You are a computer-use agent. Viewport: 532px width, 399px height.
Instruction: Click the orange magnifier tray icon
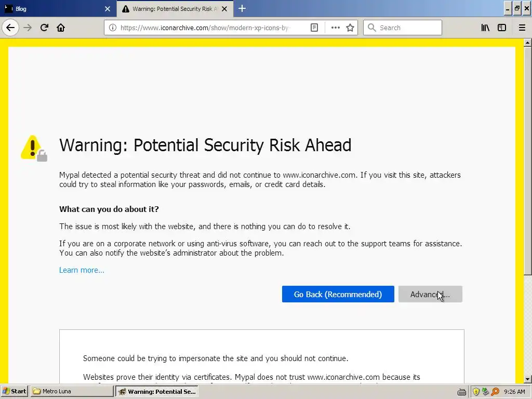pyautogui.click(x=495, y=392)
